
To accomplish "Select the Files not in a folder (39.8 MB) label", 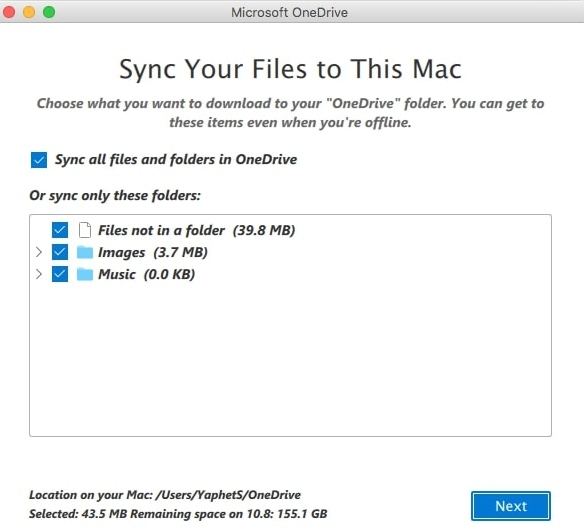I will click(197, 230).
